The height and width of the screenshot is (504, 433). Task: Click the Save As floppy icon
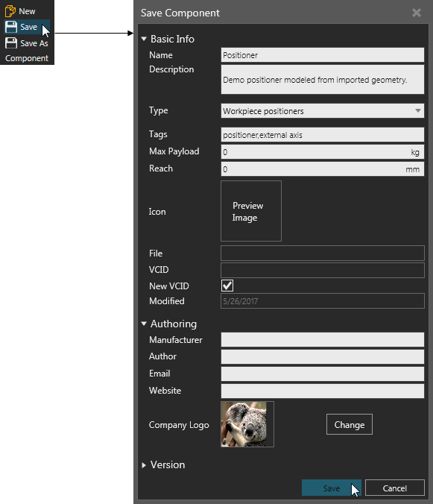11,43
